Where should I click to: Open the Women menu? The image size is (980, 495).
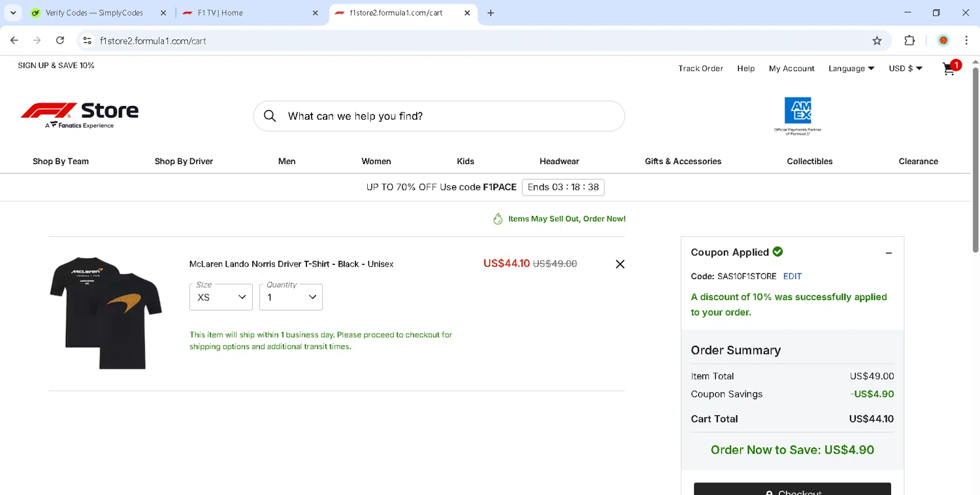point(376,162)
